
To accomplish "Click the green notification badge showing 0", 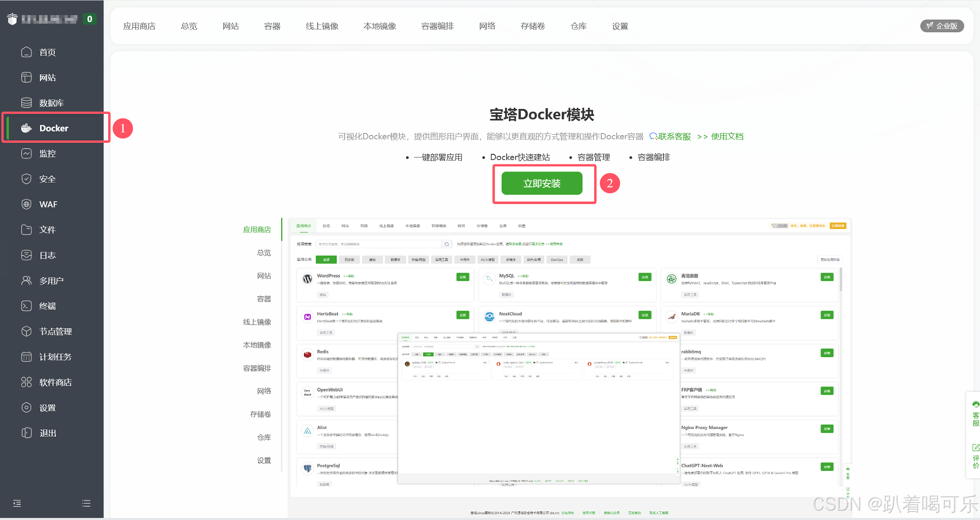I will coord(89,19).
